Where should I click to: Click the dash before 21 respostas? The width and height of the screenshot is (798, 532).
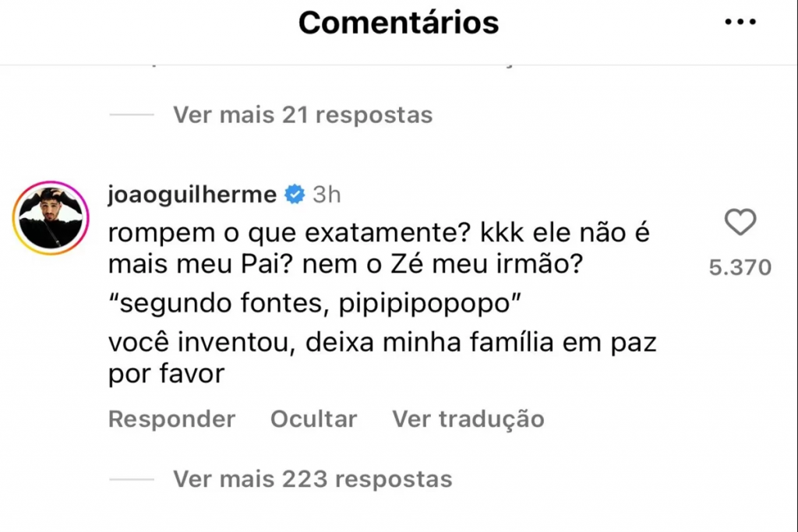[x=132, y=115]
